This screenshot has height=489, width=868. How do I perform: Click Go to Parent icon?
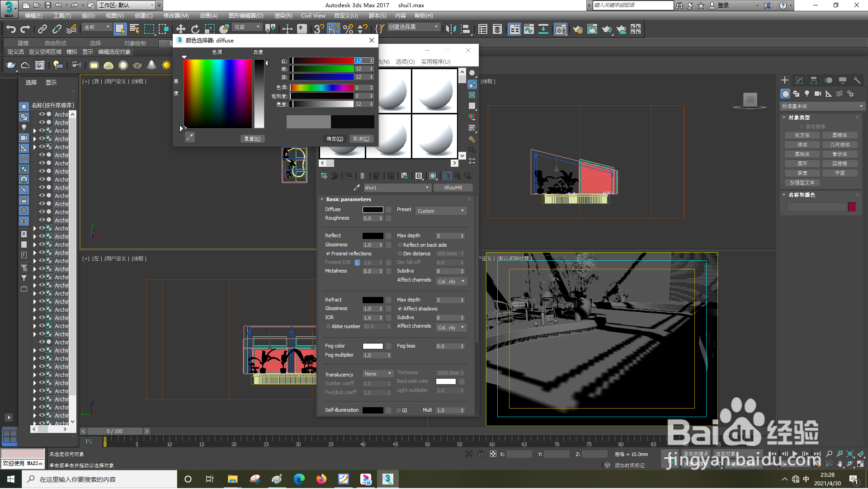click(458, 176)
